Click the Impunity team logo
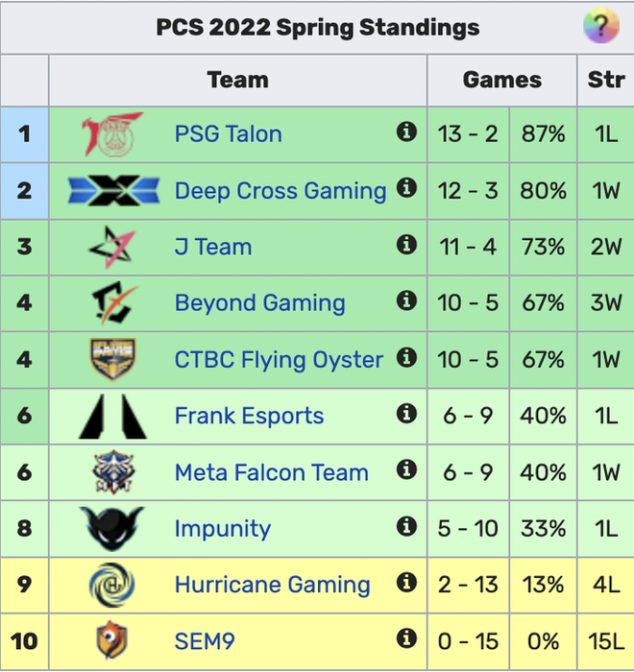The height and width of the screenshot is (672, 634). click(x=112, y=528)
